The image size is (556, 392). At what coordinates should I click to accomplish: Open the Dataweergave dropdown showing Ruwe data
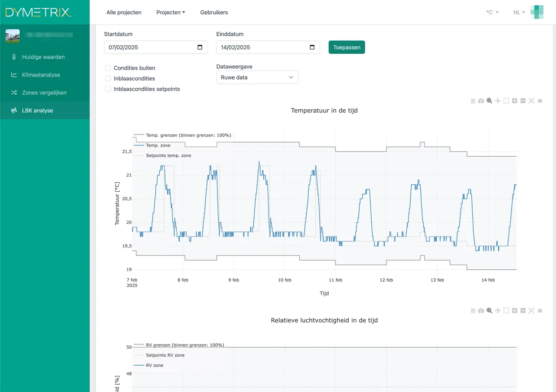tap(257, 77)
